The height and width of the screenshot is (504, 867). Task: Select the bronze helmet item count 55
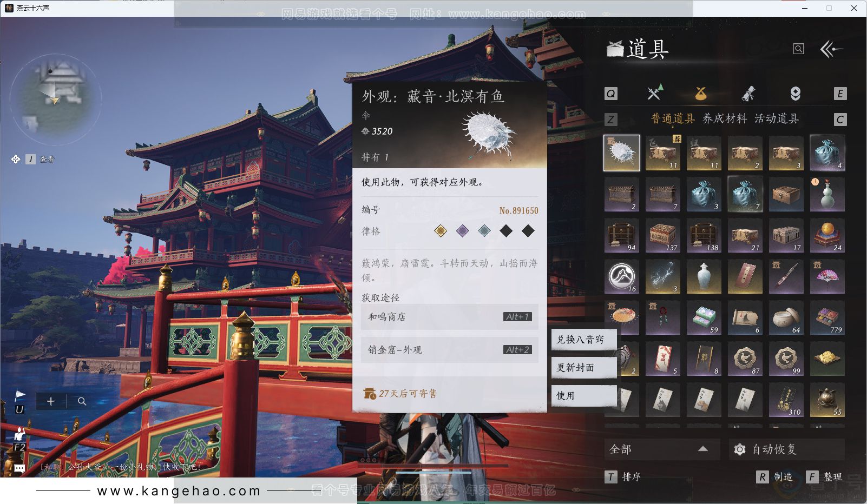(827, 400)
